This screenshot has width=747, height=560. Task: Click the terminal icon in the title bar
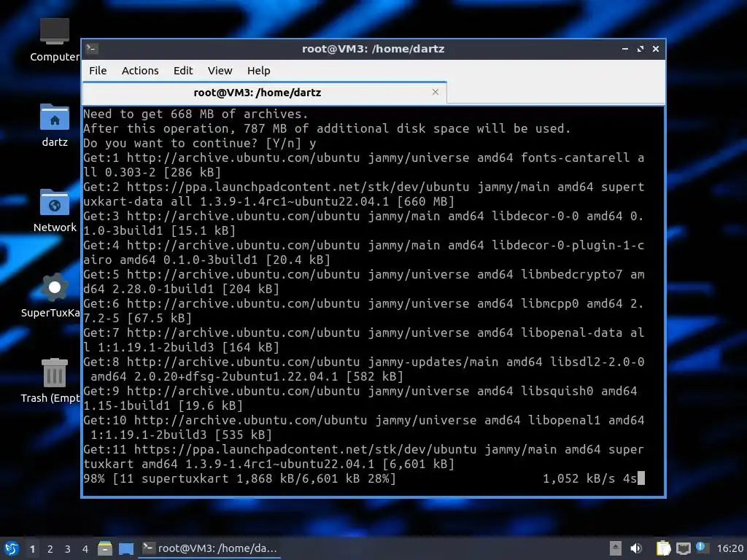tap(92, 48)
